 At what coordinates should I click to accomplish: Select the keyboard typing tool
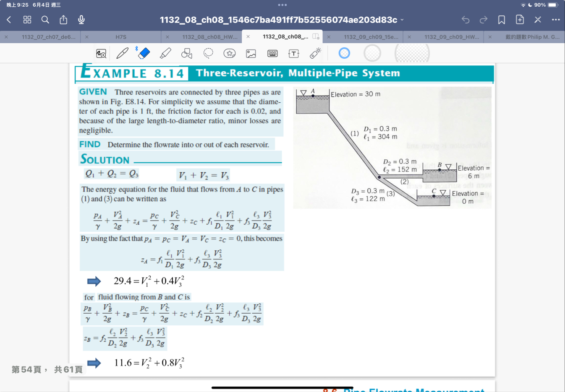tap(272, 53)
